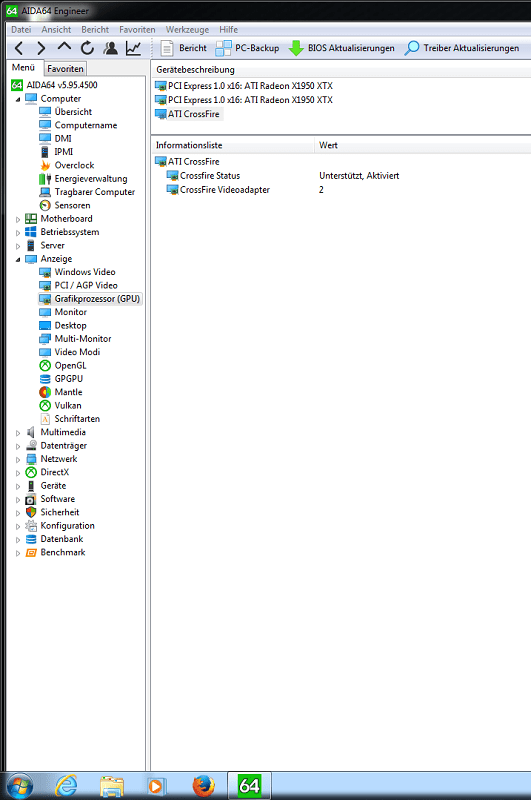The width and height of the screenshot is (531, 800).
Task: Open the Windows Start button
Action: tap(19, 786)
